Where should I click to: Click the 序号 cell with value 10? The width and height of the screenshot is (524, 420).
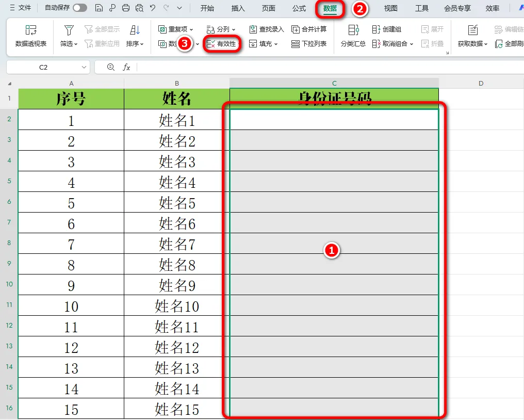point(71,305)
